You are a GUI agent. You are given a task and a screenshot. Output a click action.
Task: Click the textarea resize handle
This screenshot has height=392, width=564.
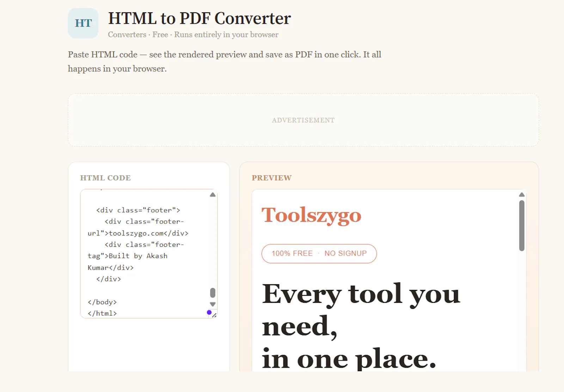click(x=214, y=315)
